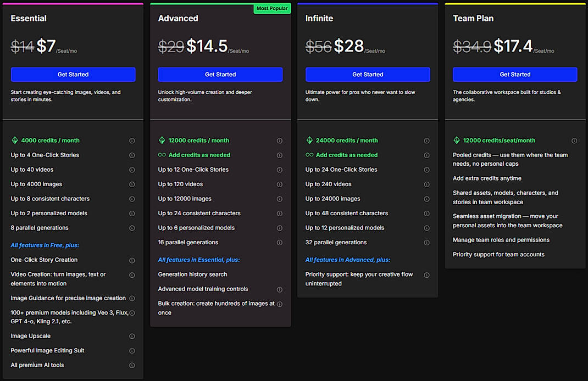Image resolution: width=588 pixels, height=381 pixels.
Task: Click the Essential plan title
Action: 29,18
